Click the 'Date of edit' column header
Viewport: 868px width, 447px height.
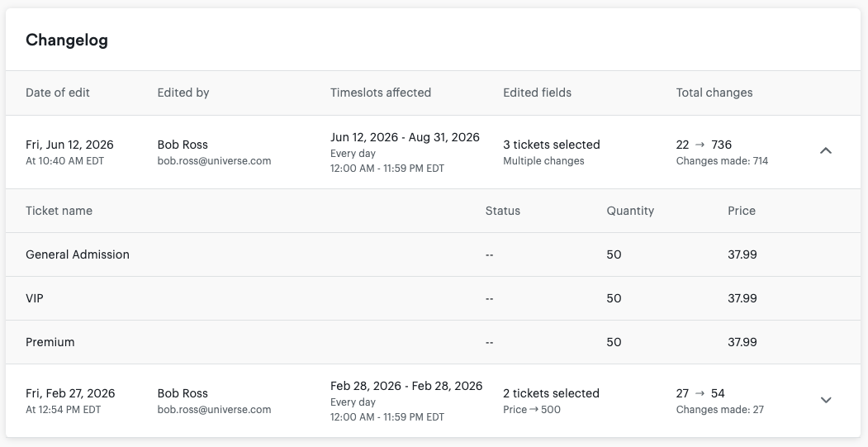pos(58,93)
